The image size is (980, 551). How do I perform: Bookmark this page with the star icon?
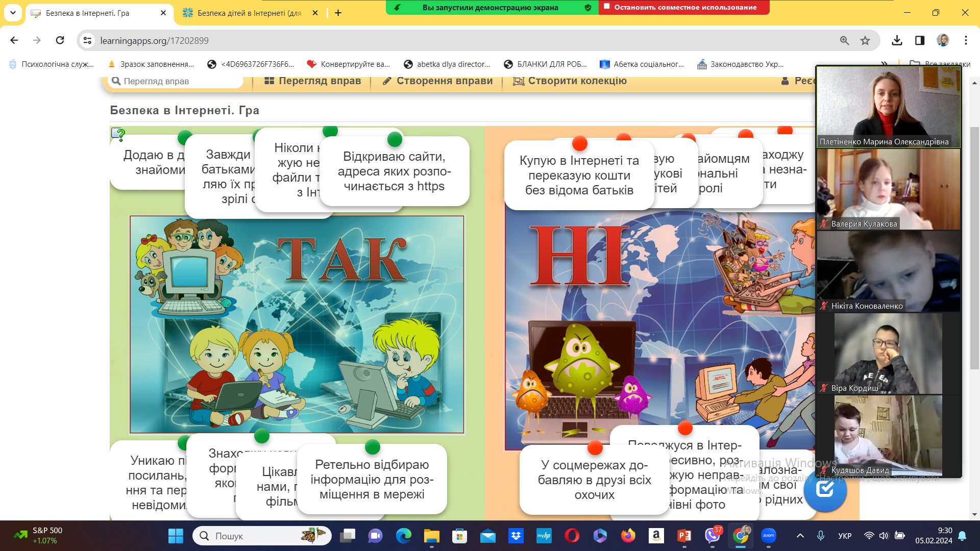tap(865, 41)
